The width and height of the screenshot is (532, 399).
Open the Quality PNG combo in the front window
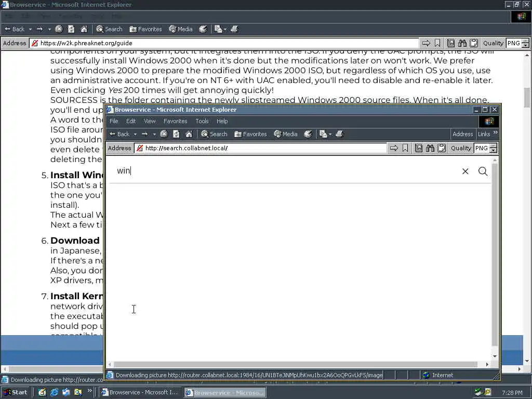tap(486, 148)
